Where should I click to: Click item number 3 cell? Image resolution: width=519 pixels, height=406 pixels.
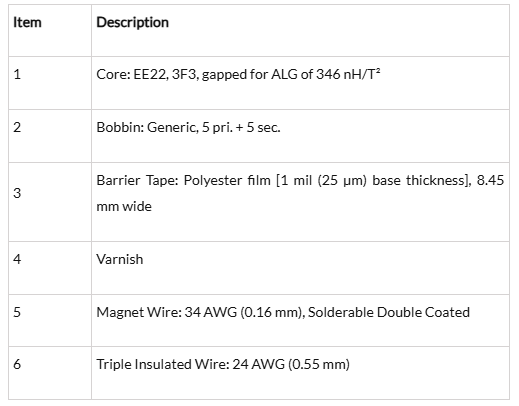coord(50,202)
